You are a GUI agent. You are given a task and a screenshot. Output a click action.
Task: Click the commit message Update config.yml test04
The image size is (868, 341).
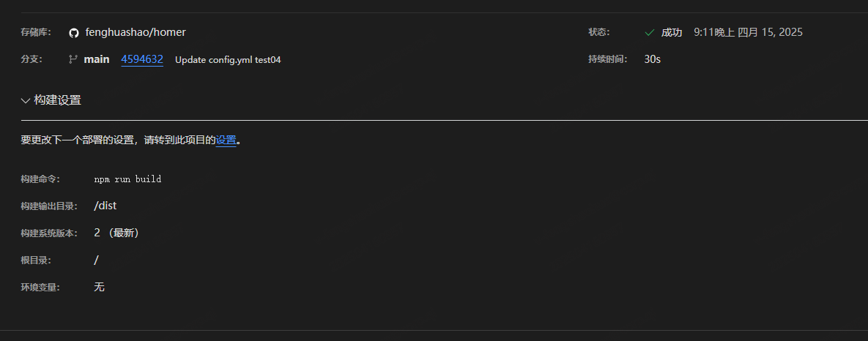coord(228,60)
